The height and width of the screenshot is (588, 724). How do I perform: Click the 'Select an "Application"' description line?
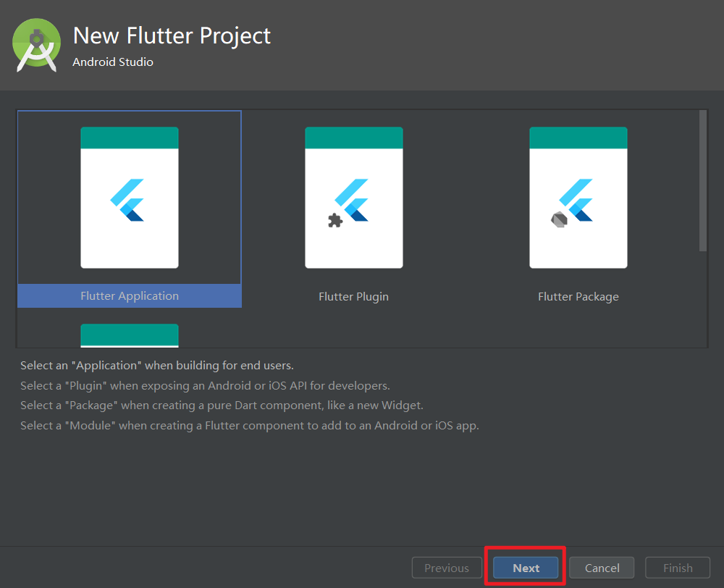coord(157,366)
